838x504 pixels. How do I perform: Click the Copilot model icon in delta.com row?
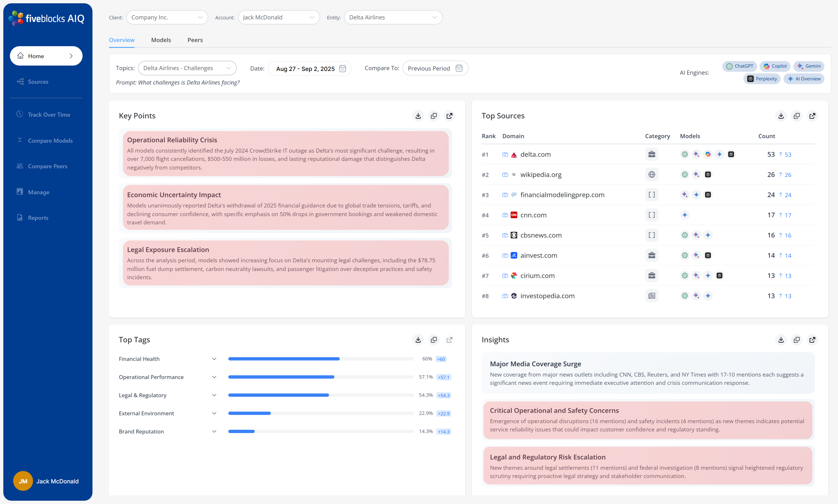(708, 154)
